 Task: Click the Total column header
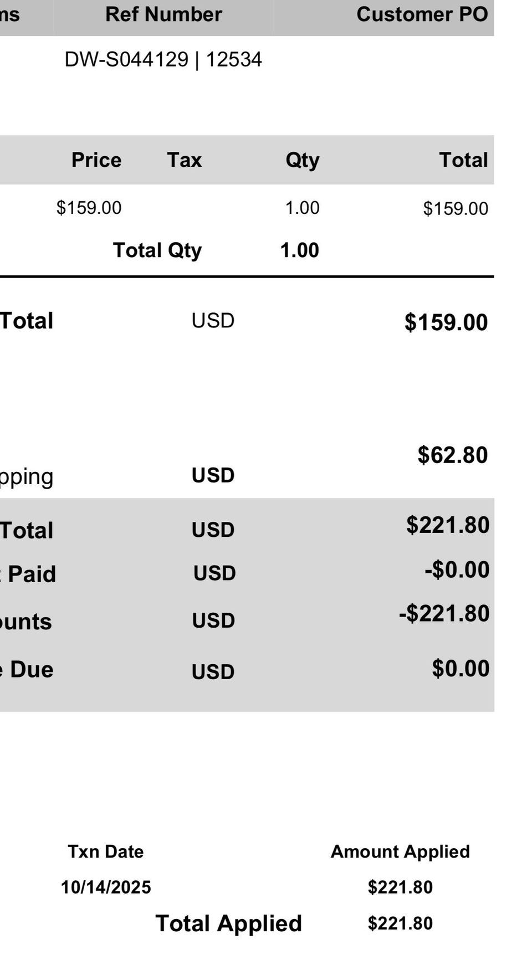point(464,160)
